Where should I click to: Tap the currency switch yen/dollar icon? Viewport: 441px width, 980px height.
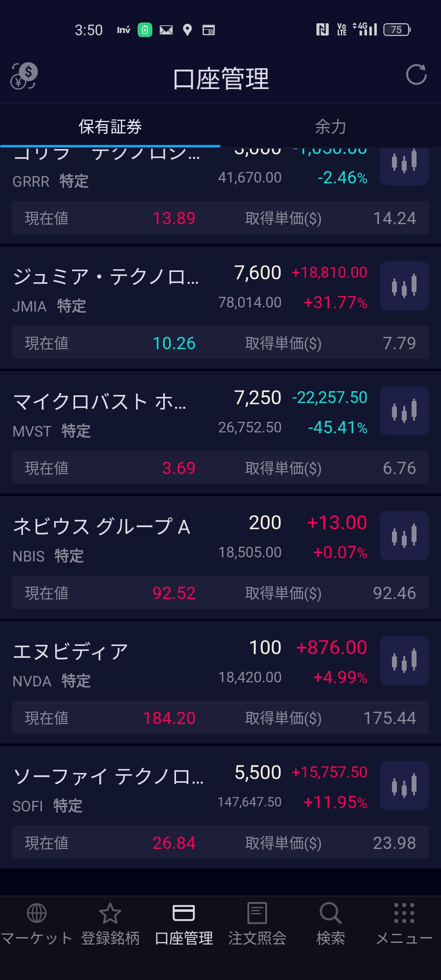tap(24, 76)
